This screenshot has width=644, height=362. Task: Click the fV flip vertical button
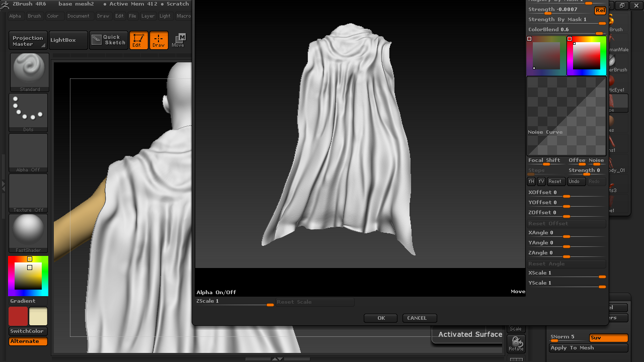[x=541, y=182]
